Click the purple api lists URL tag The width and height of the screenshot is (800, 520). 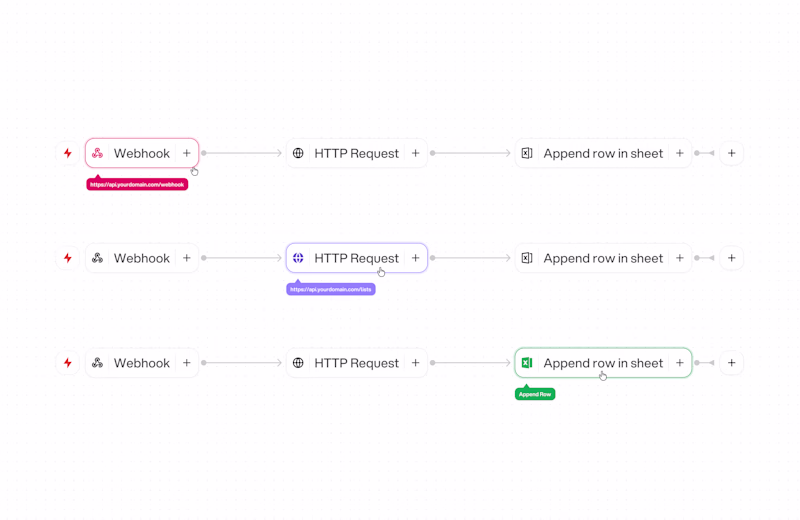(x=331, y=290)
